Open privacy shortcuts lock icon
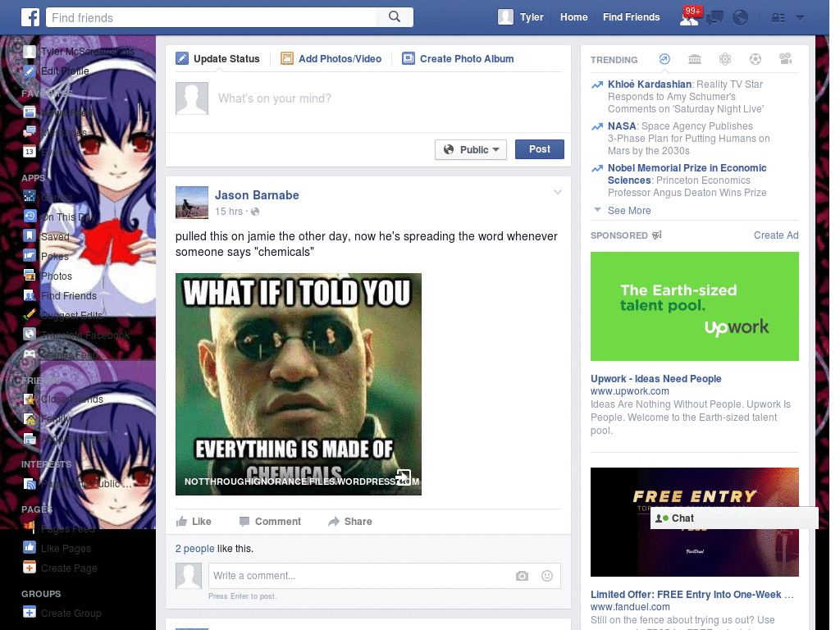Screen dimensions: 840x630 (778, 18)
